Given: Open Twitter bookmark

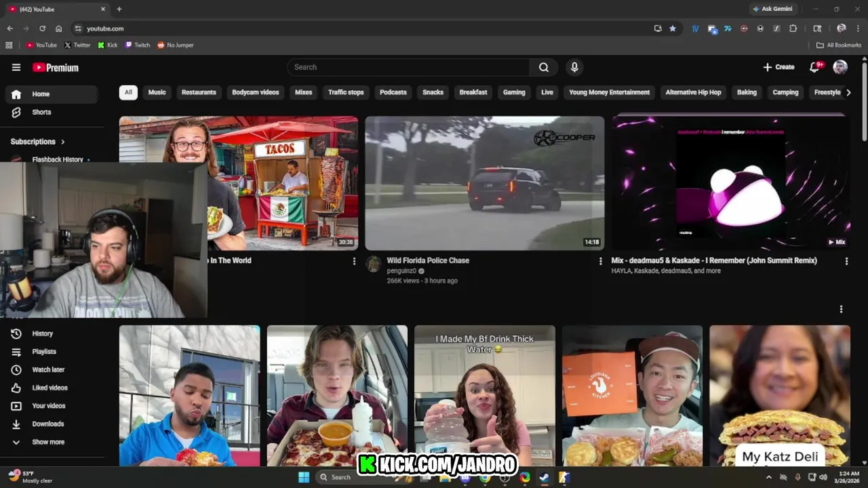Looking at the screenshot, I should 77,45.
